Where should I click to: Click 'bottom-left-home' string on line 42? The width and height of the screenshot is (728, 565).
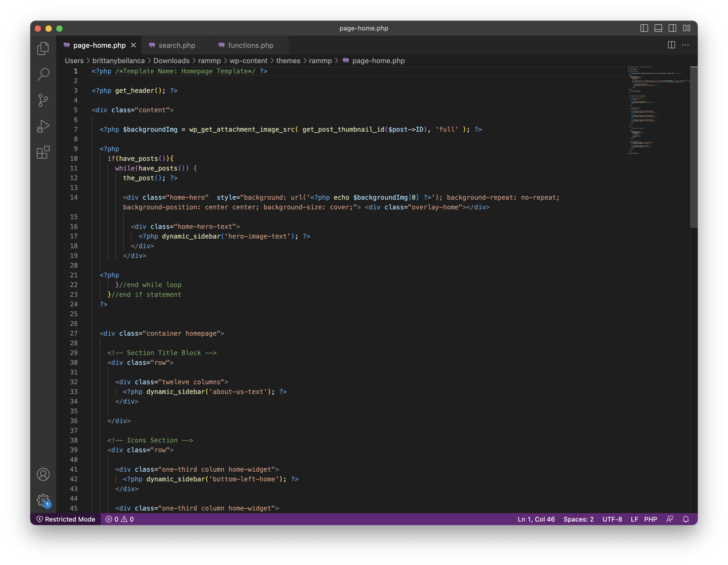(244, 479)
